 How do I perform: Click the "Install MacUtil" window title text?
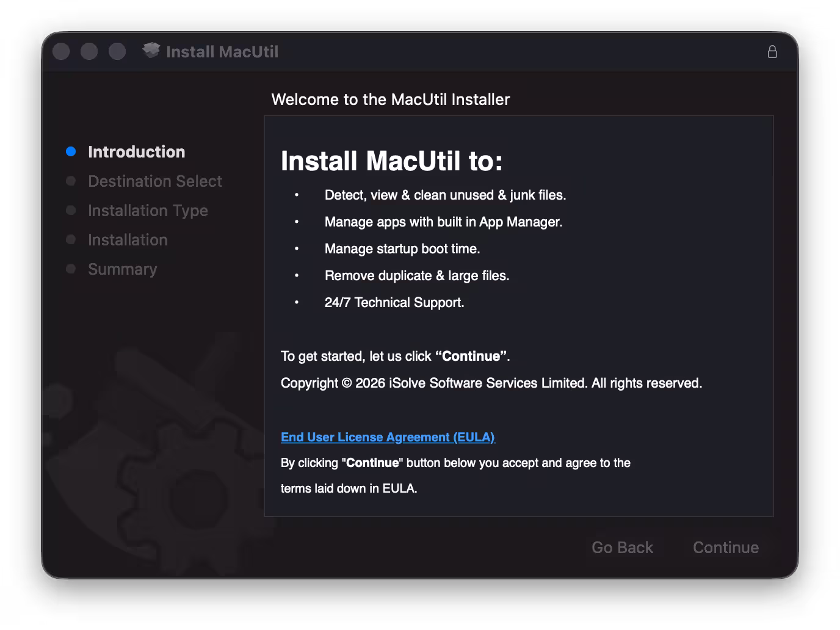coord(222,52)
